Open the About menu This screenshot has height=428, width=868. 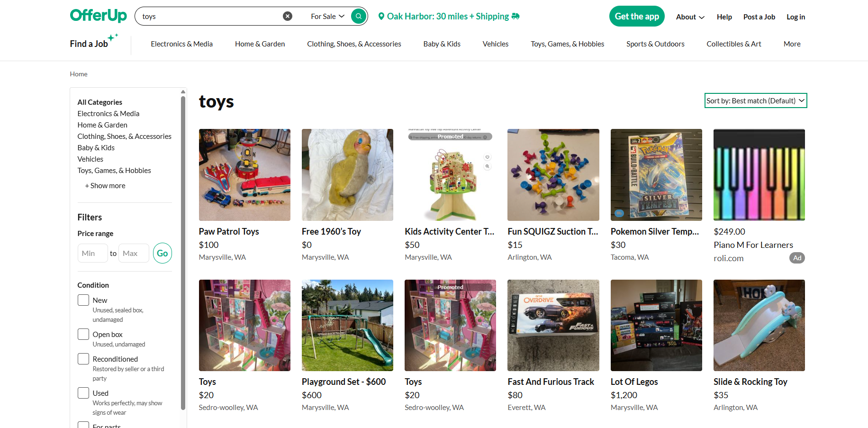[689, 17]
